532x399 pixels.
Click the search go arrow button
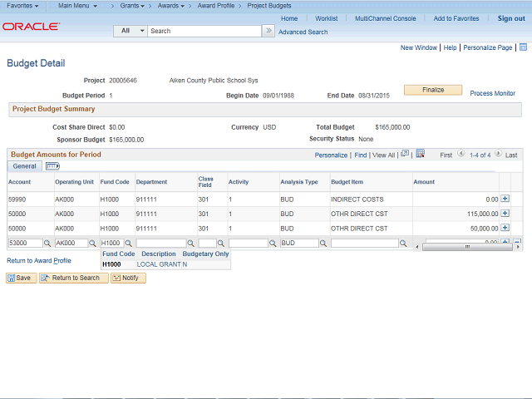pos(268,31)
